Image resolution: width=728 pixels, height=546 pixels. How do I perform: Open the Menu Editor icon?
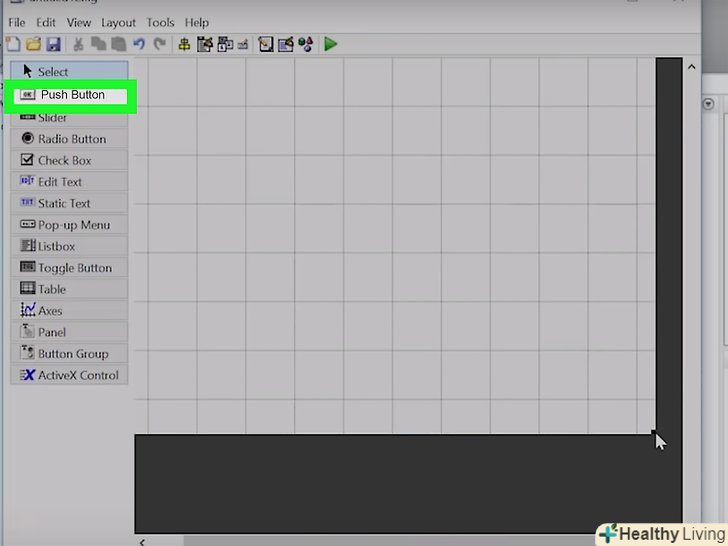tap(205, 45)
